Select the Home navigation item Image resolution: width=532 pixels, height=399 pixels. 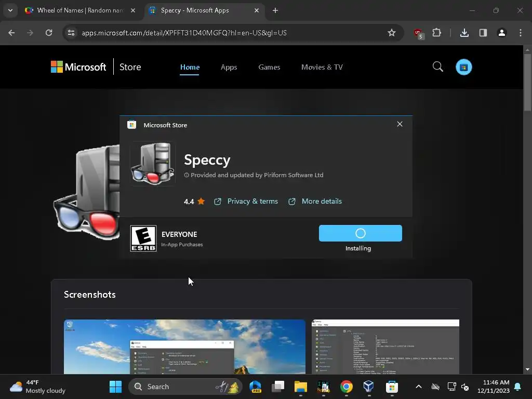tap(190, 67)
